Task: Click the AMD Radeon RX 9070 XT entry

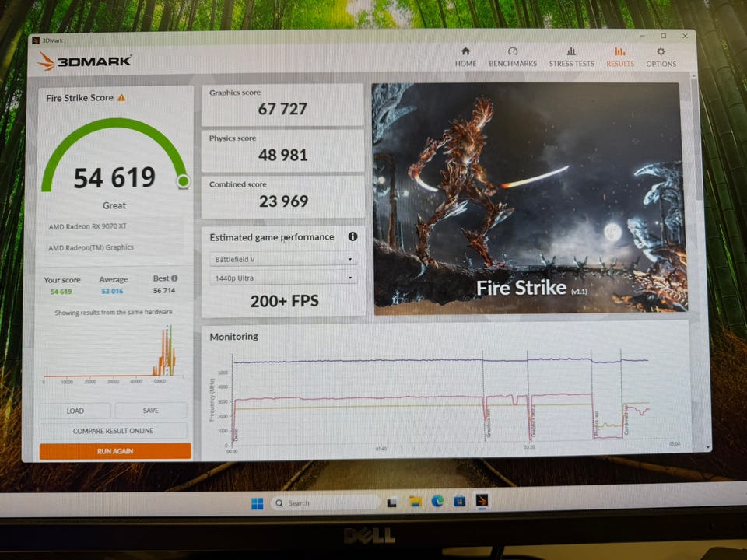Action: point(88,226)
